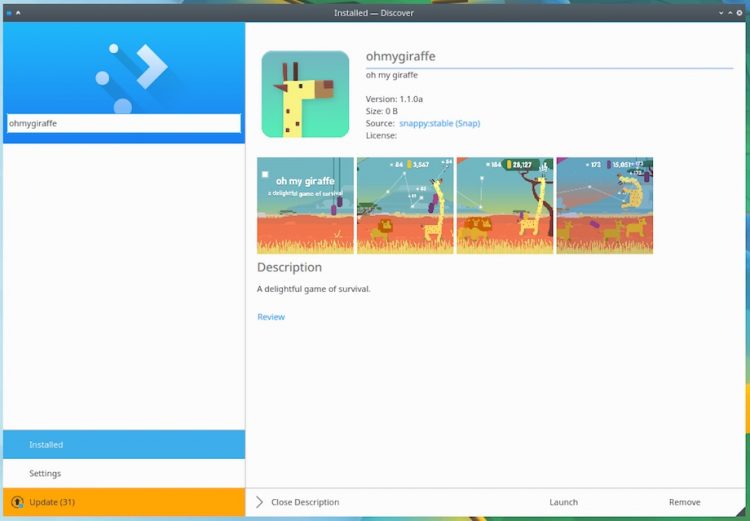Click the 'oh my giraffe' subtitle text
This screenshot has width=750, height=521.
pos(392,75)
